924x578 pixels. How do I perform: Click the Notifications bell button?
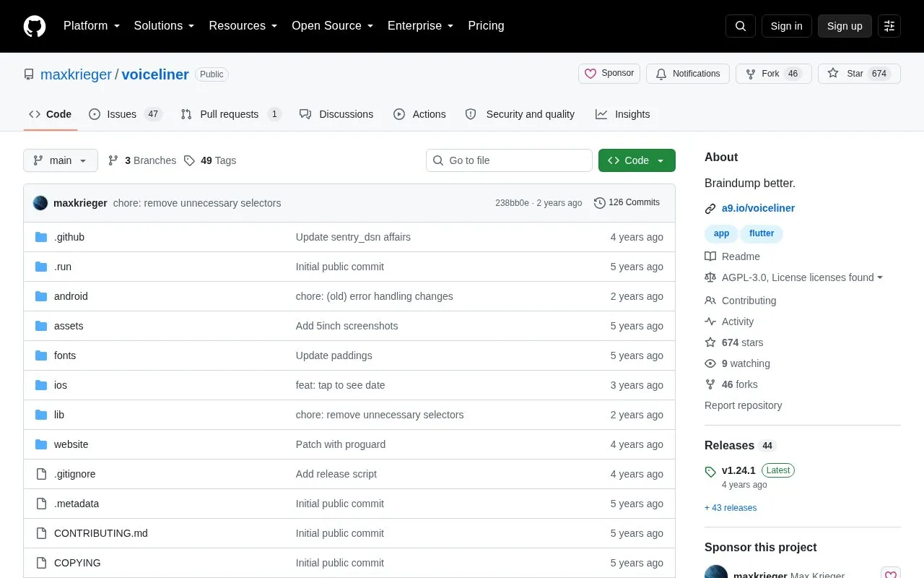click(688, 74)
